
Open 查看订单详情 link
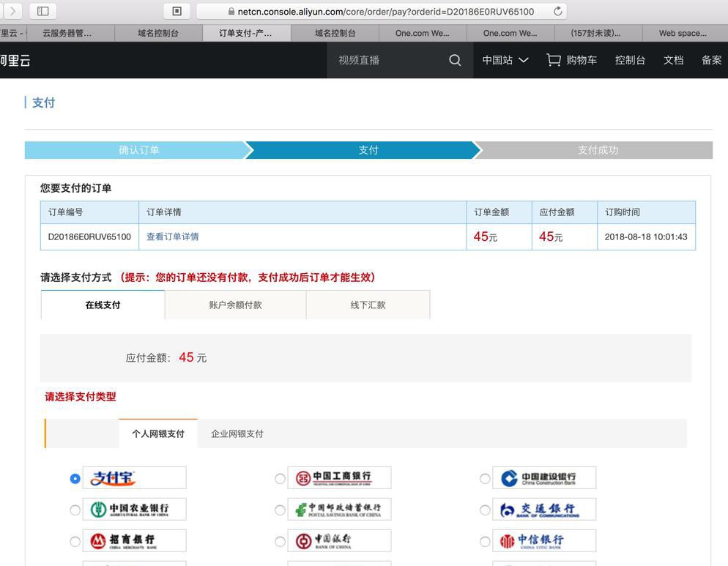pyautogui.click(x=173, y=237)
